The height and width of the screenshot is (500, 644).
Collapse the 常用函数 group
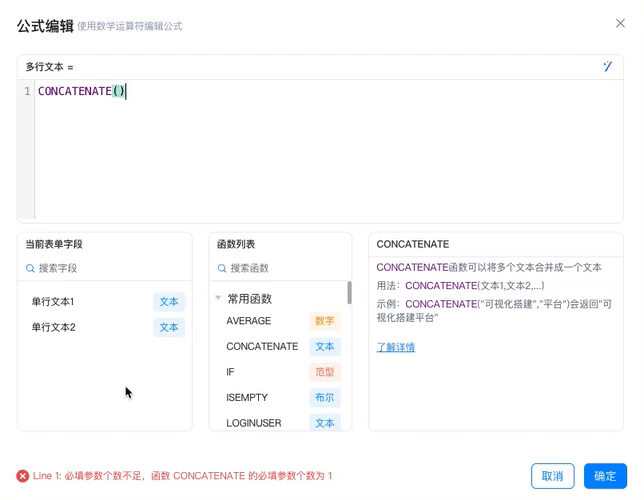(218, 298)
